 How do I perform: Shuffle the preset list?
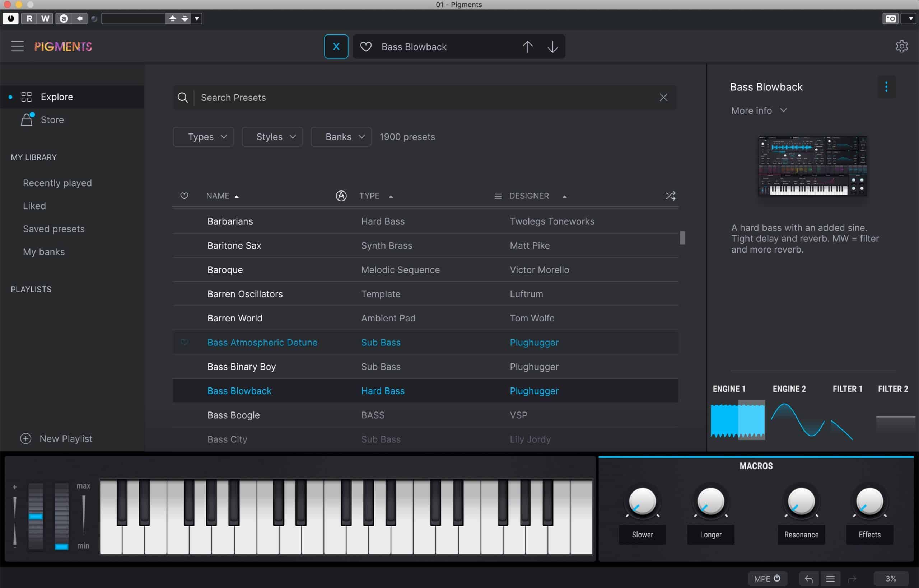coord(670,196)
